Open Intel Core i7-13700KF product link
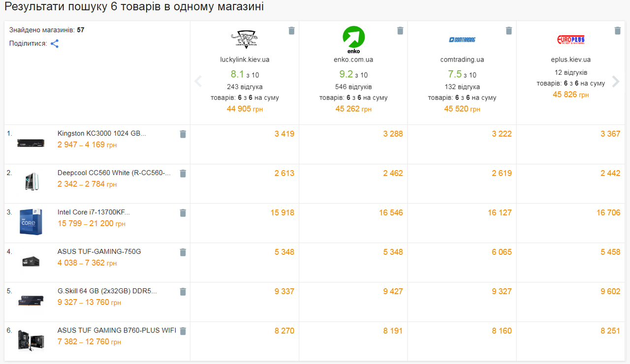This screenshot has width=630, height=364. 94,212
